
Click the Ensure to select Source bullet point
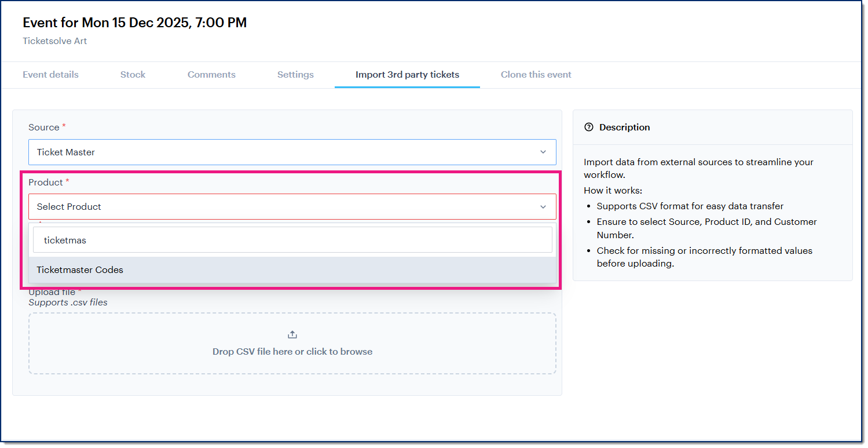[x=707, y=228]
